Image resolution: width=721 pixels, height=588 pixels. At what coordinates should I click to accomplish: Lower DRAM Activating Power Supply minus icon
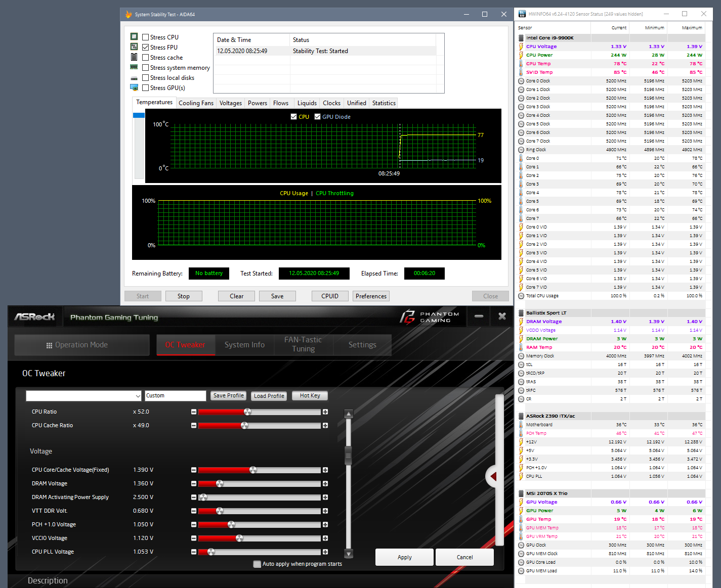[194, 497]
